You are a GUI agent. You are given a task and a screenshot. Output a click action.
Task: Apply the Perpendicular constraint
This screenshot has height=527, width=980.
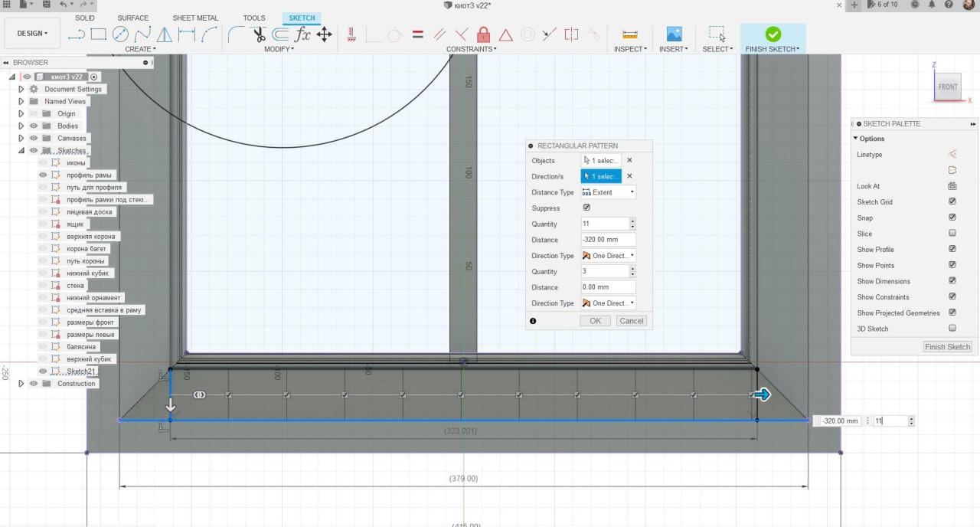click(x=462, y=34)
